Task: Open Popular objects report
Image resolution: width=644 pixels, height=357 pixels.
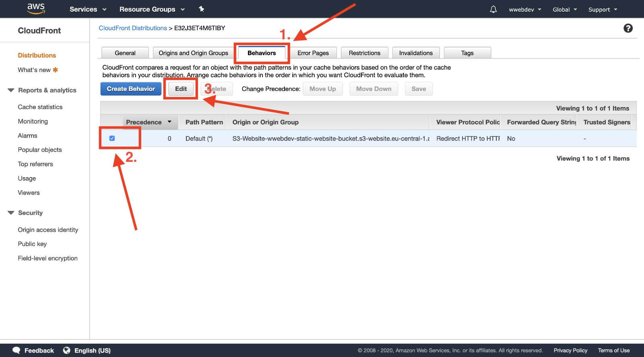Action: pyautogui.click(x=40, y=150)
